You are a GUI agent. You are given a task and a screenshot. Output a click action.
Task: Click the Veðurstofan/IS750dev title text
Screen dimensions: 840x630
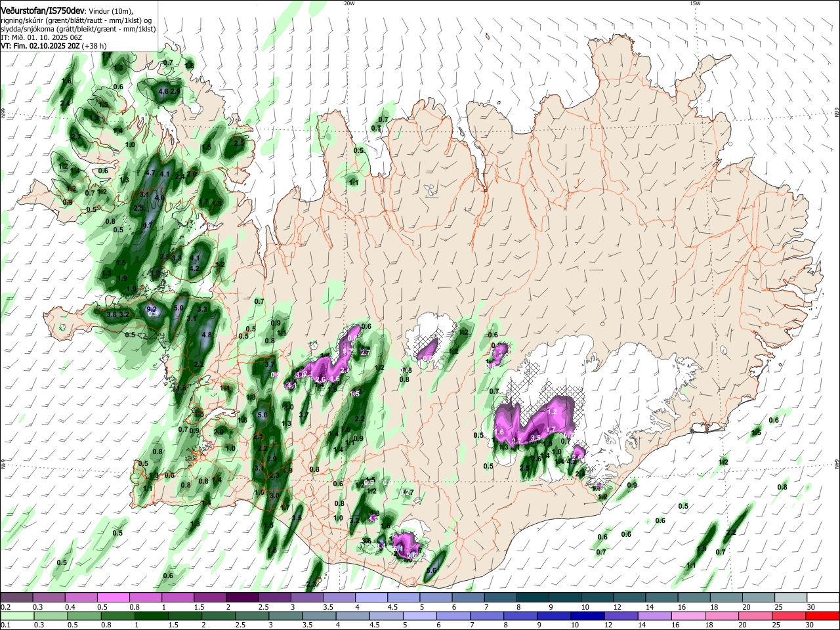42,11
